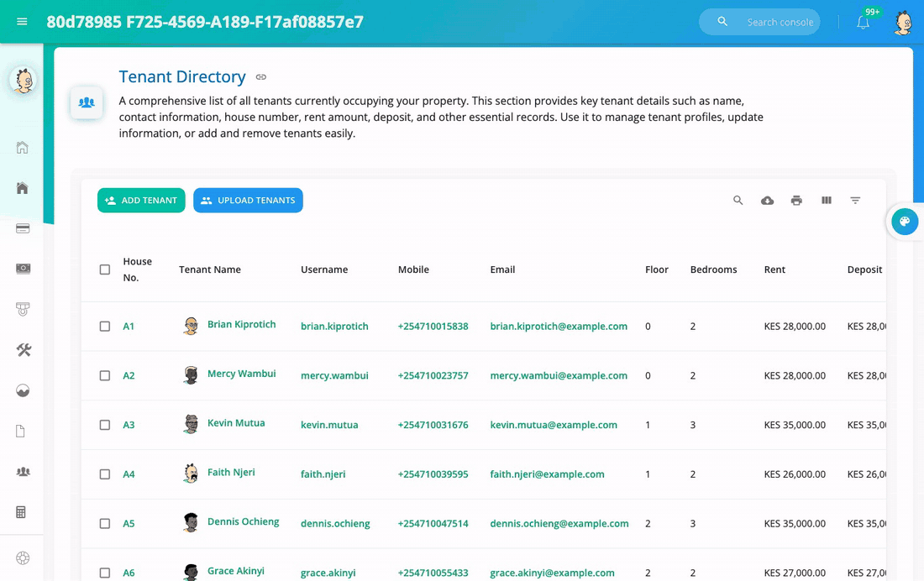Select the checkbox for row A6
This screenshot has height=581, width=924.
105,573
